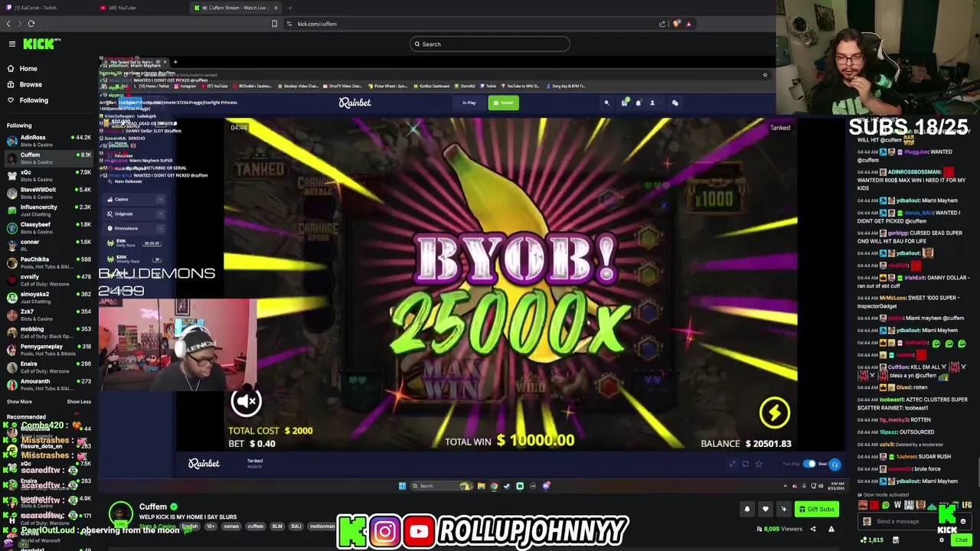980x551 pixels.
Task: Click the Rainbet favorite star icon
Action: pos(759,464)
